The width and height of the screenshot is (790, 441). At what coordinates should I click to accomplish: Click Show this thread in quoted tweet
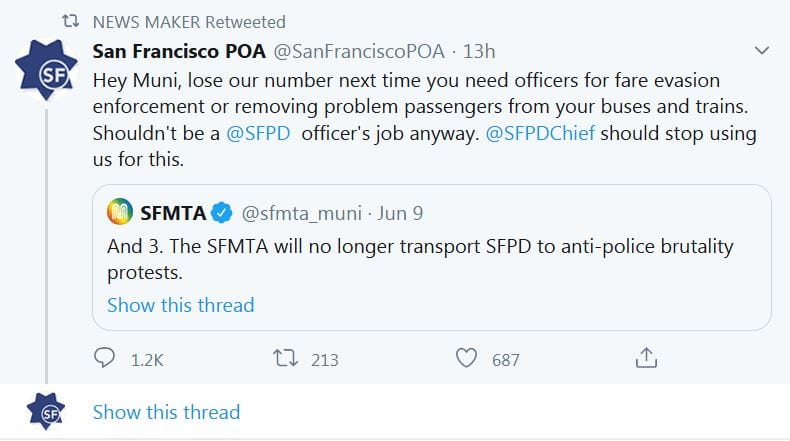tap(181, 305)
